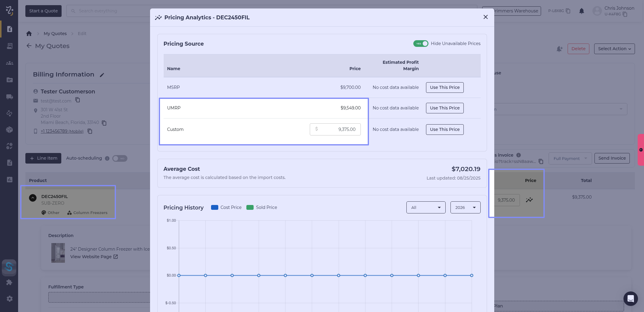This screenshot has height=312, width=644.
Task: Open the 2026 year dropdown
Action: point(465,207)
